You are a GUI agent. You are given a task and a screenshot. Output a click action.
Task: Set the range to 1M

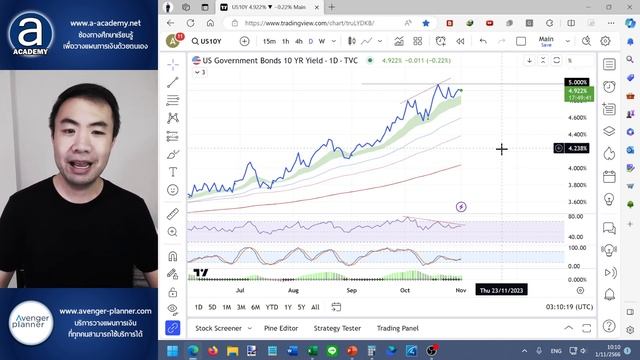(x=227, y=307)
